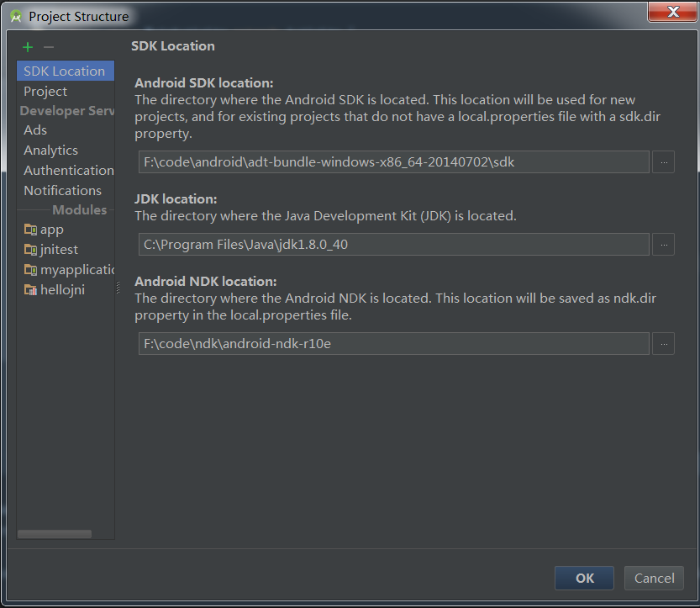The height and width of the screenshot is (608, 700).
Task: Select the jnitest module name
Action: 59,250
